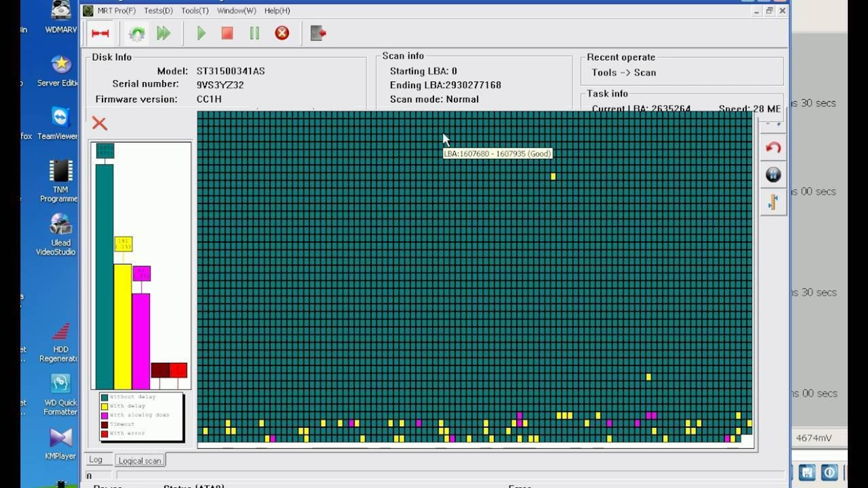Click the 4674mV voltage reading
This screenshot has width=868, height=488.
814,438
